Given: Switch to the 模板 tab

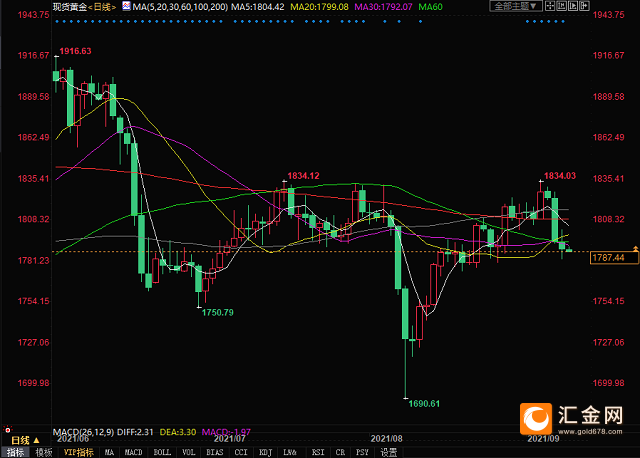Looking at the screenshot, I should (x=44, y=452).
